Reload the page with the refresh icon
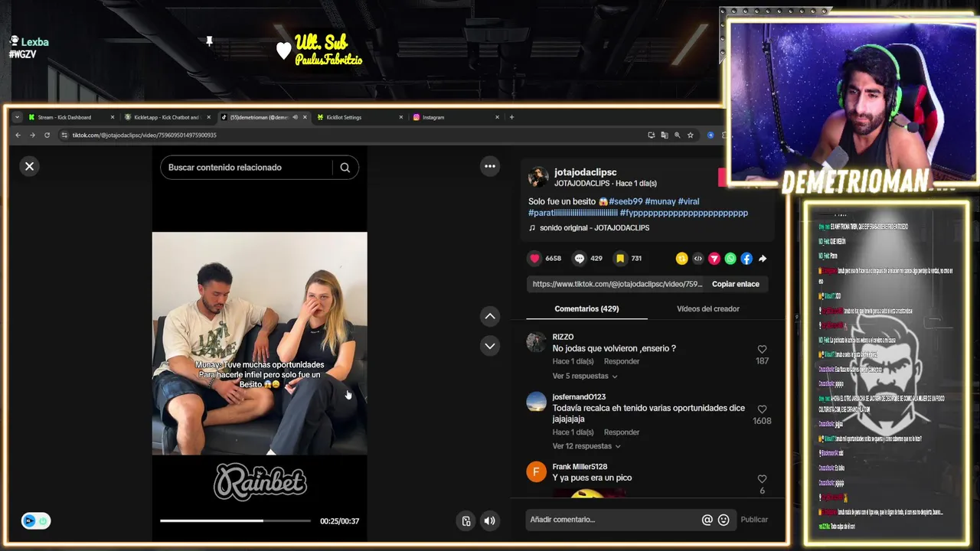 point(47,135)
